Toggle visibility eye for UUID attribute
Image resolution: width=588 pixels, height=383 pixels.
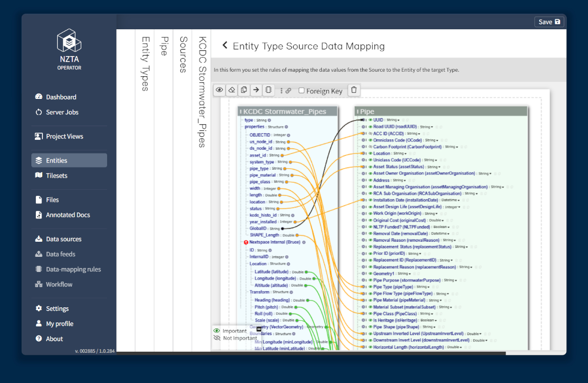(370, 120)
